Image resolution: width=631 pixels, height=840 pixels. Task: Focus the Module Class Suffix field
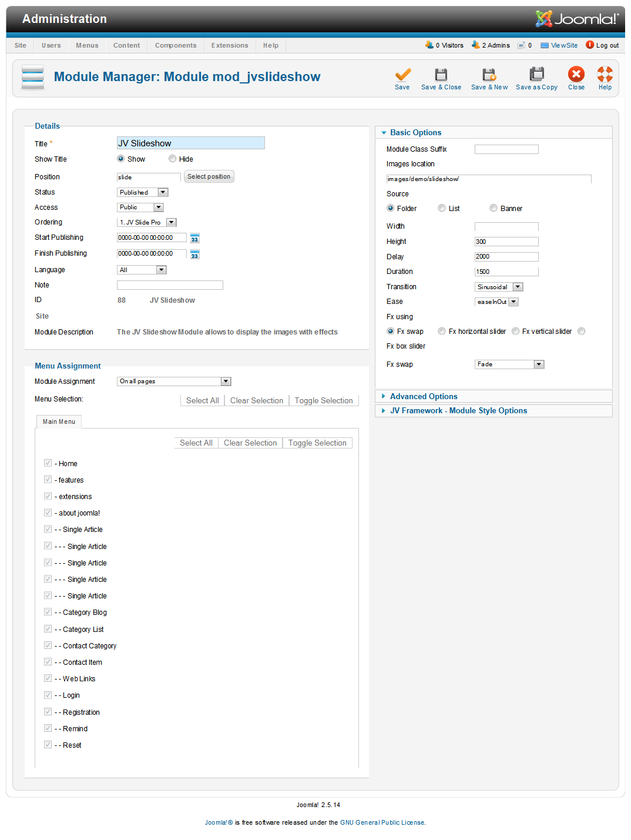pos(506,149)
